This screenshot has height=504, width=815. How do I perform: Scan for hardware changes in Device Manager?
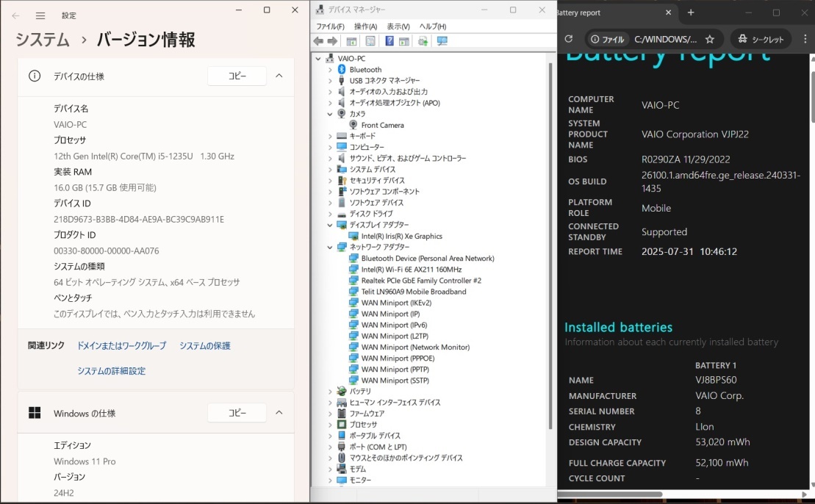click(442, 41)
